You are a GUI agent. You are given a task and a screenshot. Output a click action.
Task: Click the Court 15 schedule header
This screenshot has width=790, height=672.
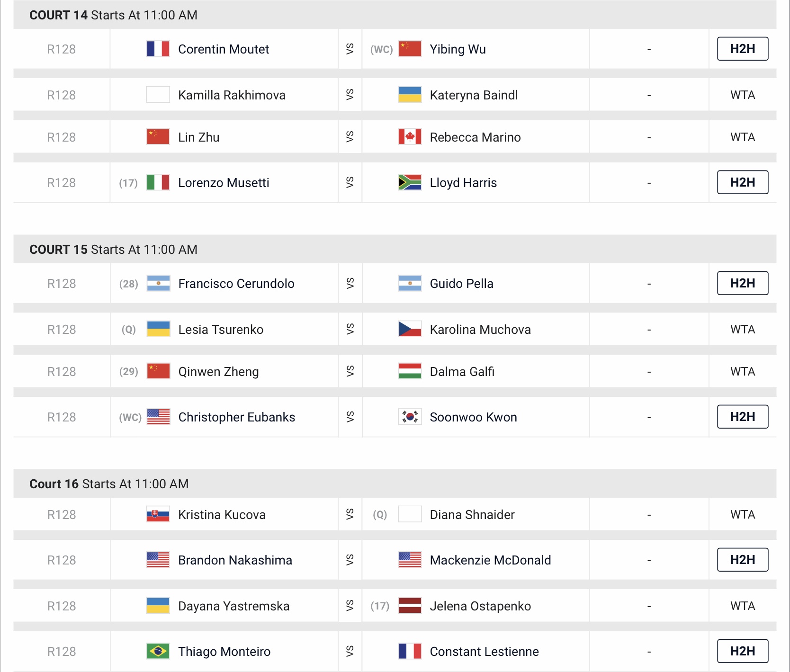[113, 250]
